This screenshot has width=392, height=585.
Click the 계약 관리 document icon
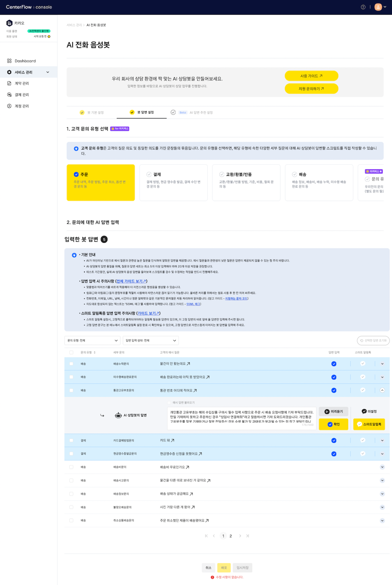click(x=9, y=83)
